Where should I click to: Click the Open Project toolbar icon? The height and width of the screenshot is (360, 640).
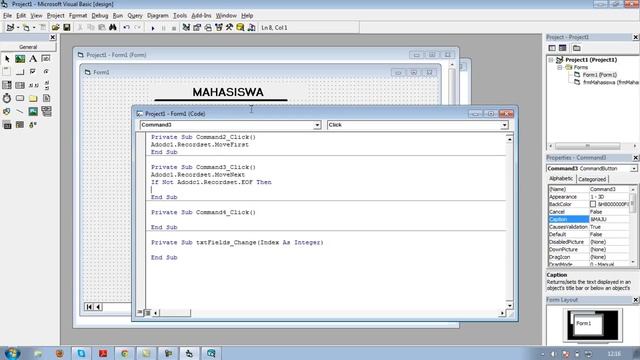(x=56, y=27)
